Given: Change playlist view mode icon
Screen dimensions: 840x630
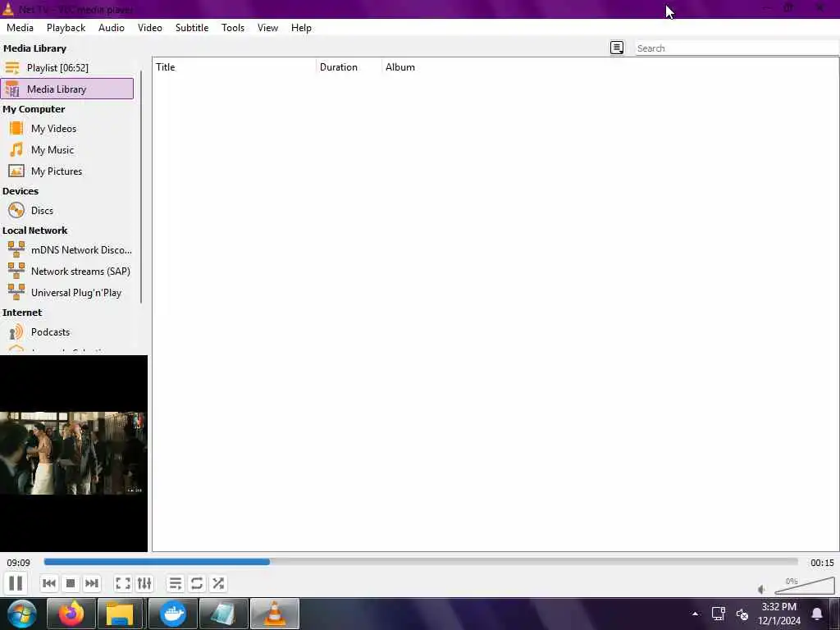Looking at the screenshot, I should click(617, 48).
